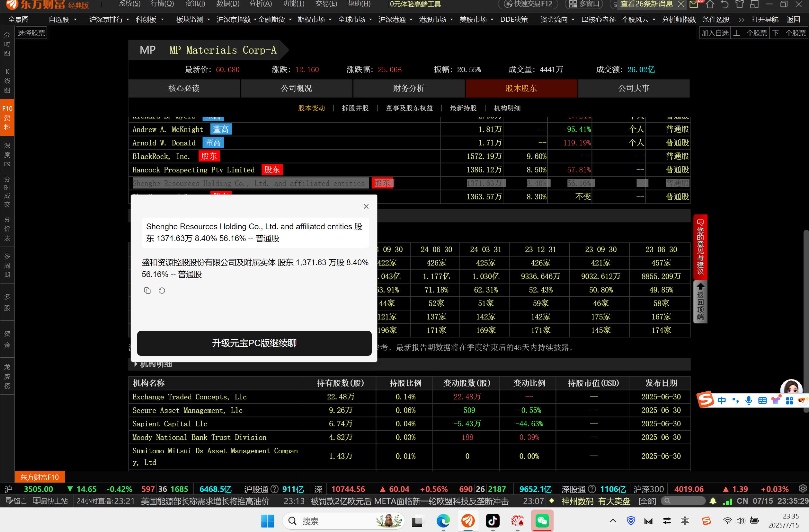
Task: Click the 返回顶端 up-arrow button
Action: tap(700, 302)
